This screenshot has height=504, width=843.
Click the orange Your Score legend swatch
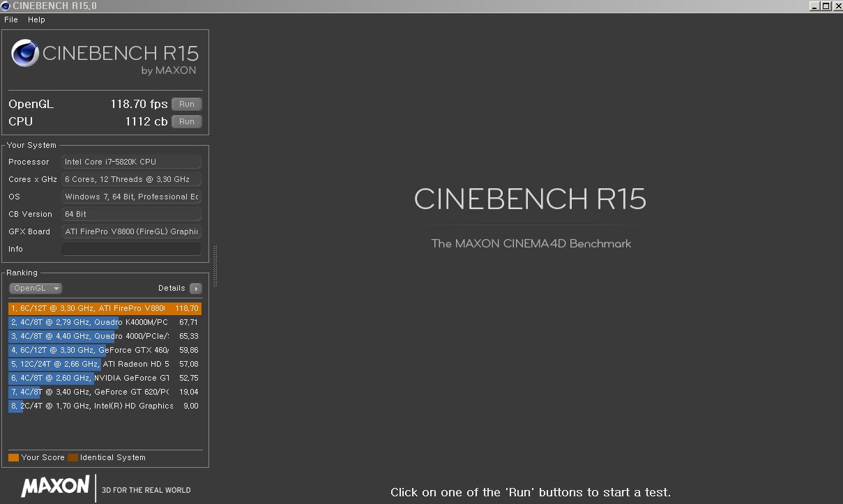(x=13, y=457)
